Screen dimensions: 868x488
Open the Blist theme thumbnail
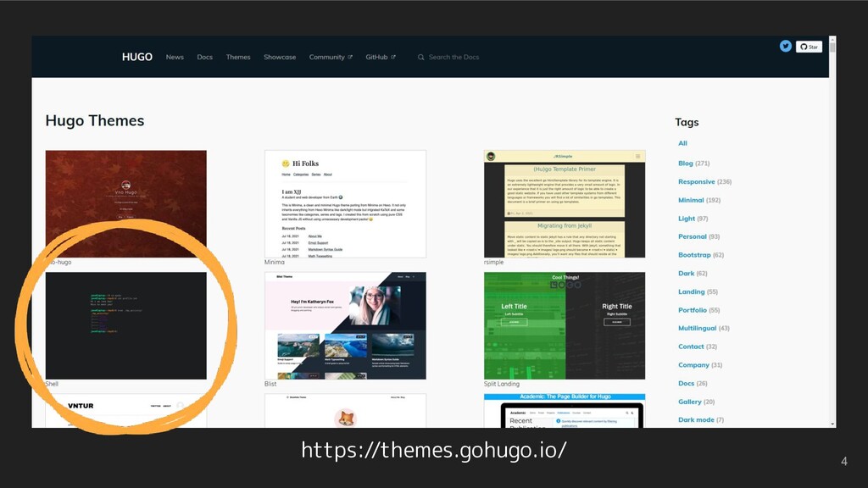346,325
